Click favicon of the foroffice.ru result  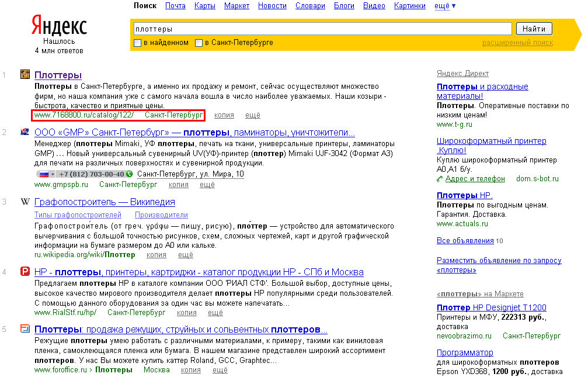25,328
